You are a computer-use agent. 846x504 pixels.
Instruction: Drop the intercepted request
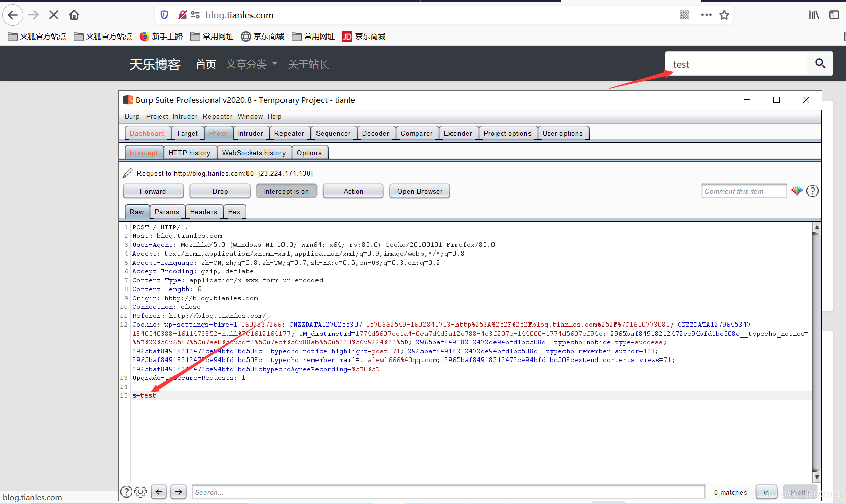coord(220,191)
